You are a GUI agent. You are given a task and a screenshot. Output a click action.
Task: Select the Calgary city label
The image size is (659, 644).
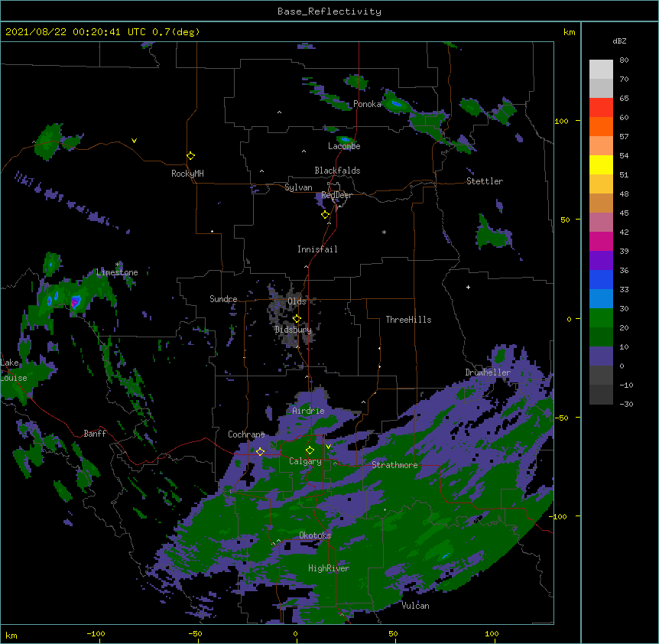305,461
